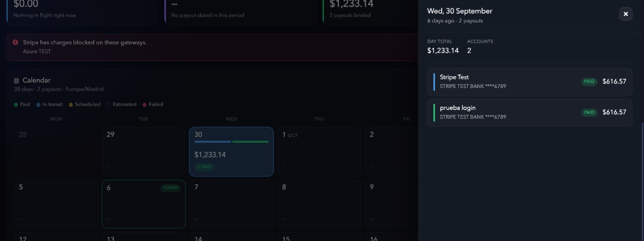The height and width of the screenshot is (241, 644).
Task: Click the $616.57 amount for Stripe Test
Action: click(x=614, y=81)
